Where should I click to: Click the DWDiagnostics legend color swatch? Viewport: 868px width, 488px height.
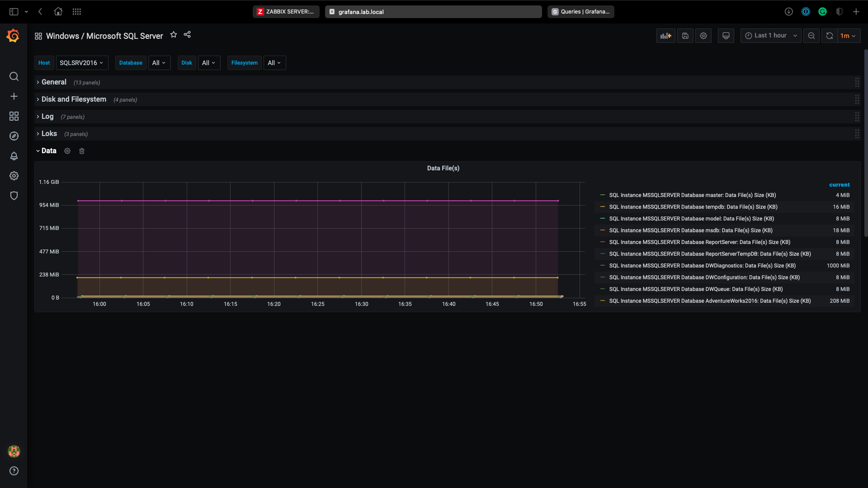[603, 266]
